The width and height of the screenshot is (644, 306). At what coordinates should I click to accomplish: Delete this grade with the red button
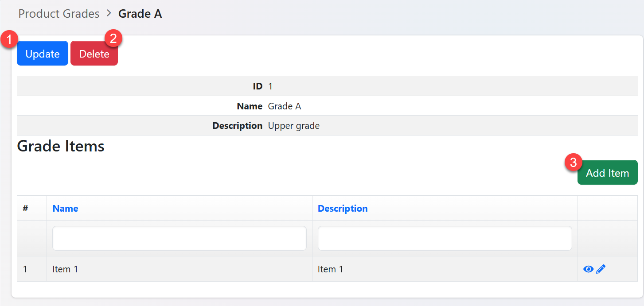point(94,54)
